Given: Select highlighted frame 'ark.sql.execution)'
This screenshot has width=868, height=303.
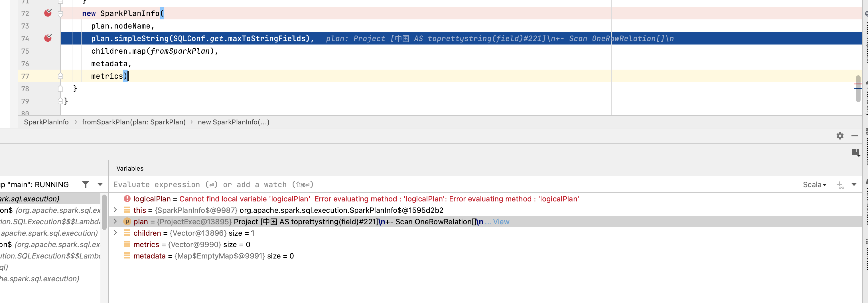Looking at the screenshot, I should 50,199.
